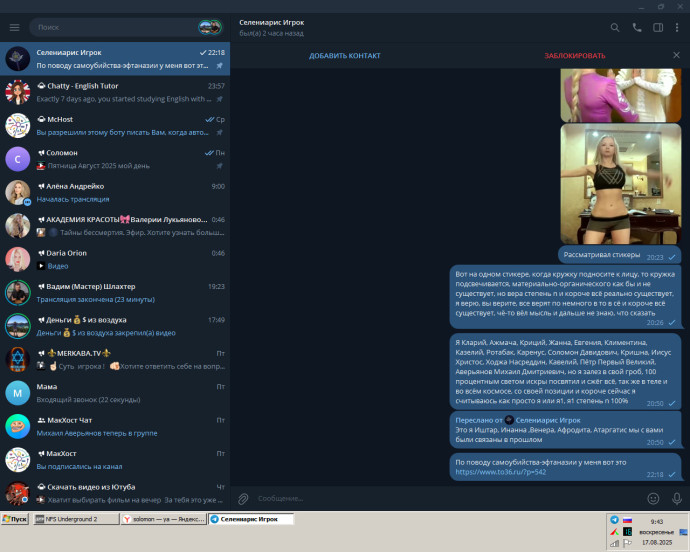Select Селениарис Игрок chat in list
Viewport: 690px width, 552px height.
click(x=115, y=59)
